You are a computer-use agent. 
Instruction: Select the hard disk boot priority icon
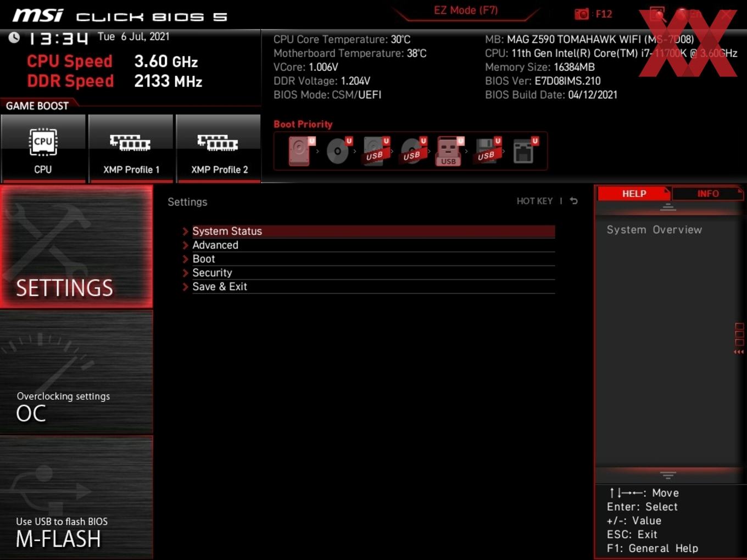(301, 151)
